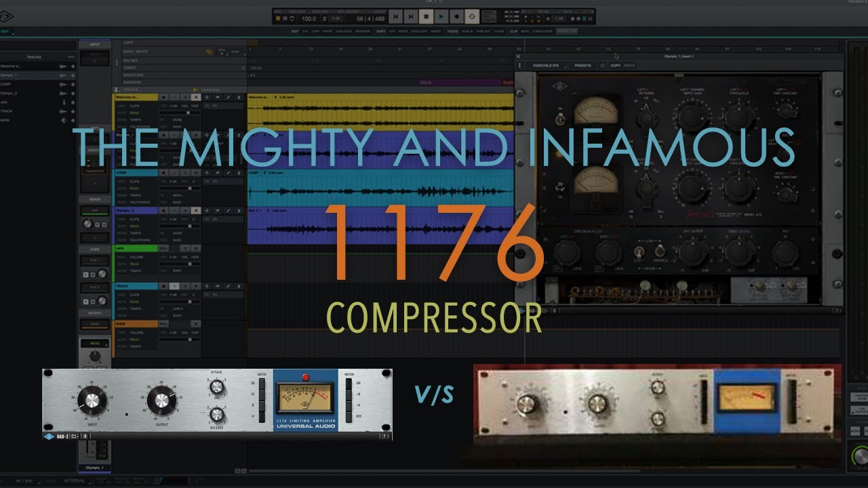The image size is (868, 488).
Task: Record-arm the Welcome to... track
Action: pyautogui.click(x=163, y=97)
